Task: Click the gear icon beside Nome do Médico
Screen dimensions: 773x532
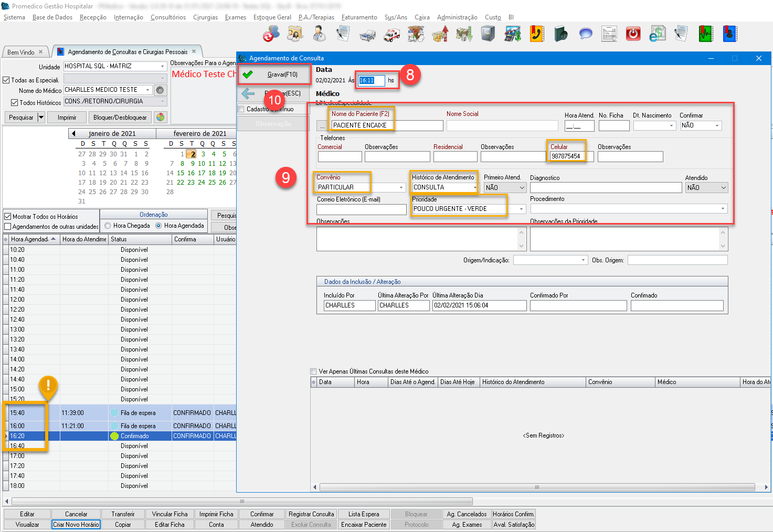Action: point(160,90)
